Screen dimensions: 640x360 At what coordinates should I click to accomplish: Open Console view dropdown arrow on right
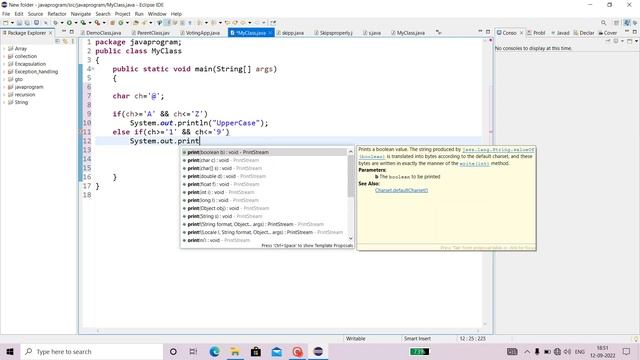pyautogui.click(x=636, y=41)
